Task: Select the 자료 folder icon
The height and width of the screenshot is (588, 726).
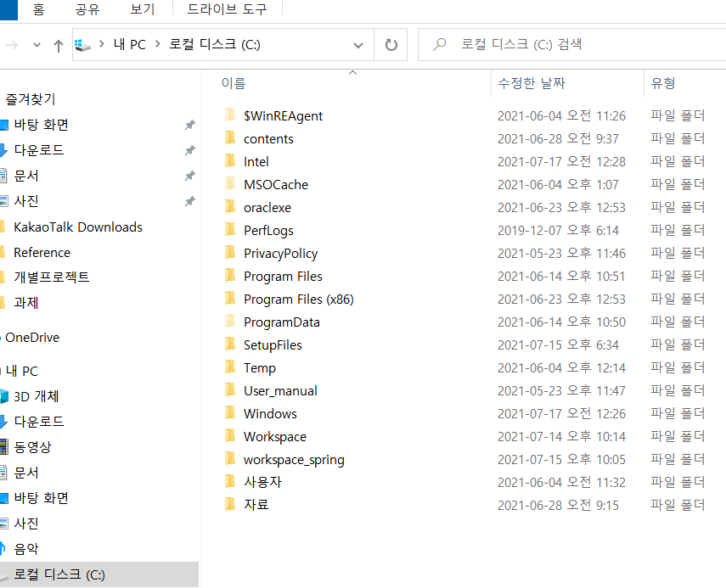Action: click(x=229, y=505)
